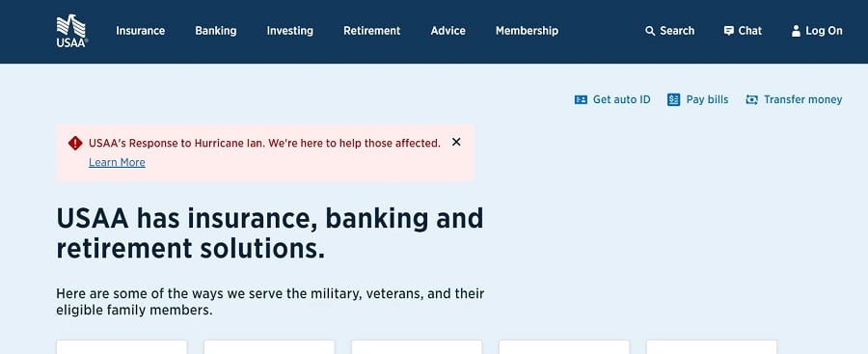Select the Log On text
The image size is (868, 354).
tap(824, 31)
